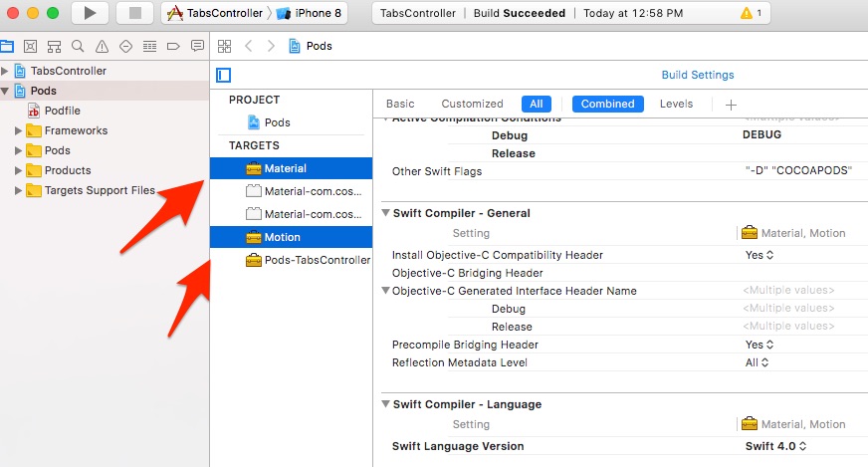Open the Test navigator diamond icon
The height and width of the screenshot is (467, 868).
125,46
